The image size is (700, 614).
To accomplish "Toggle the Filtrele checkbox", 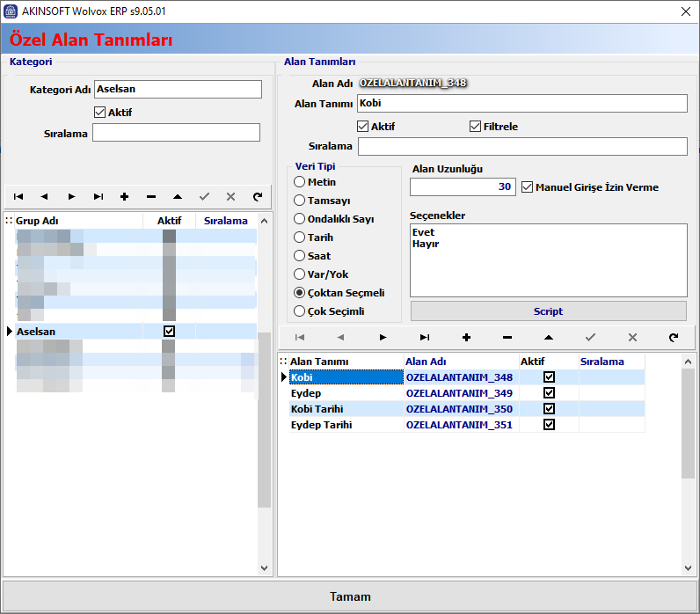I will pyautogui.click(x=476, y=127).
